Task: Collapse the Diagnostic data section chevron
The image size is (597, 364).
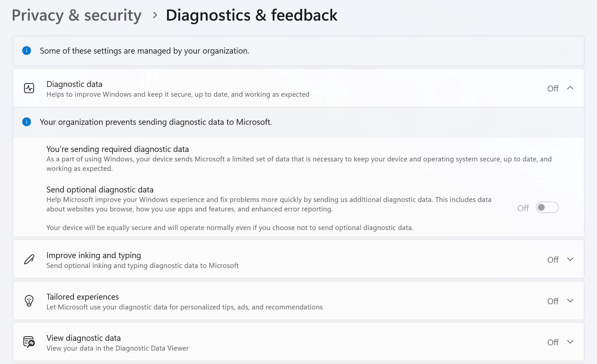Action: point(570,88)
